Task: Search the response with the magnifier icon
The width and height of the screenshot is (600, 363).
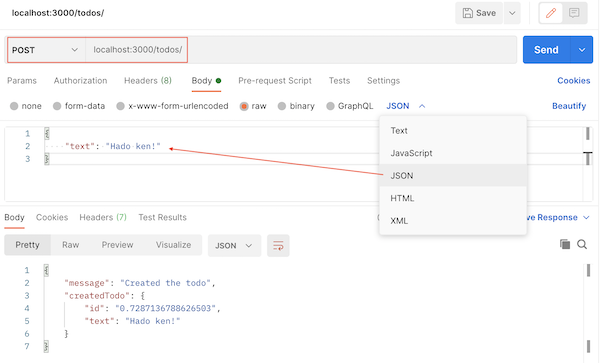Action: 582,244
